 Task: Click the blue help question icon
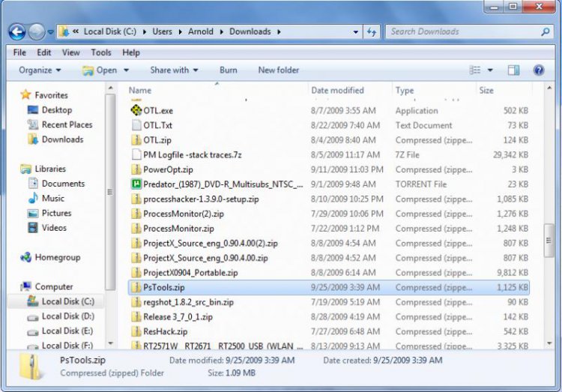pyautogui.click(x=539, y=70)
